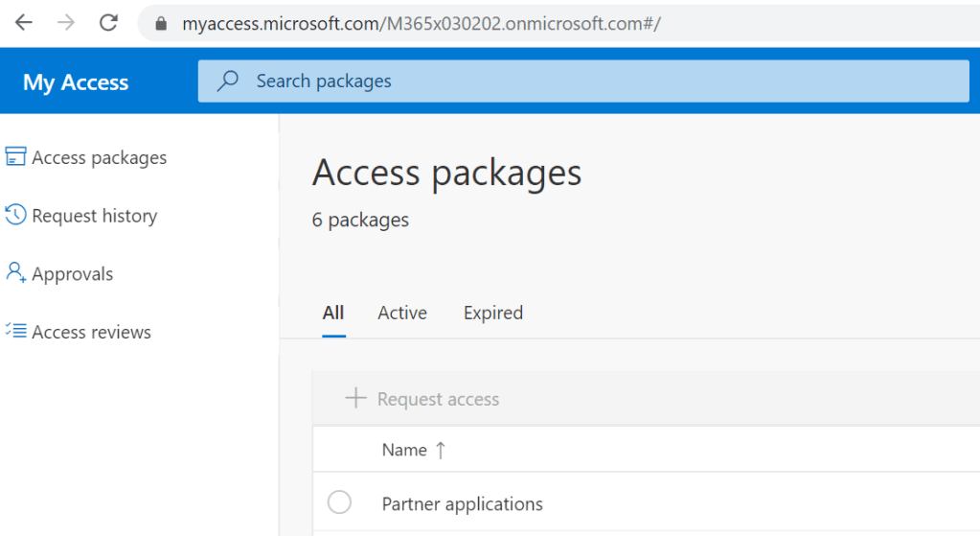Select the Partner applications radio button
This screenshot has height=536, width=980.
click(339, 502)
